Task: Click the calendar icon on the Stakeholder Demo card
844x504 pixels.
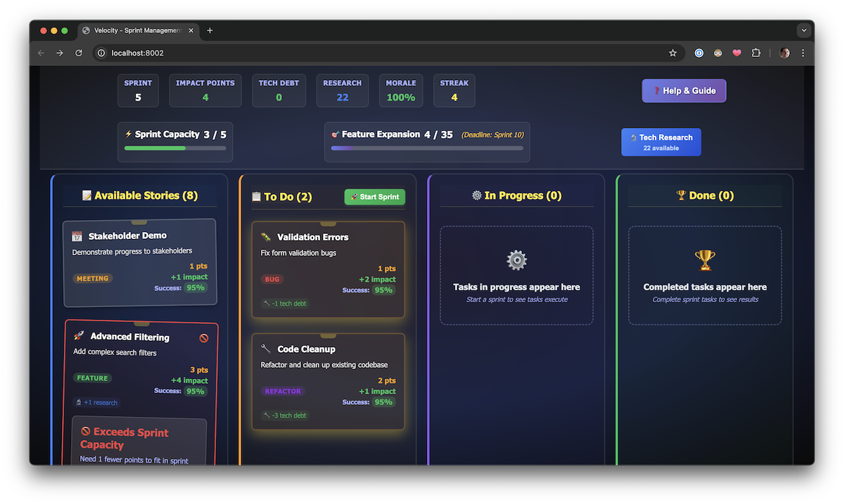Action: coord(77,236)
